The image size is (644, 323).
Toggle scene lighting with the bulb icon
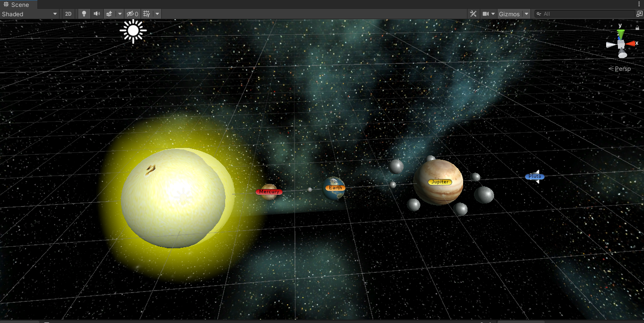84,14
